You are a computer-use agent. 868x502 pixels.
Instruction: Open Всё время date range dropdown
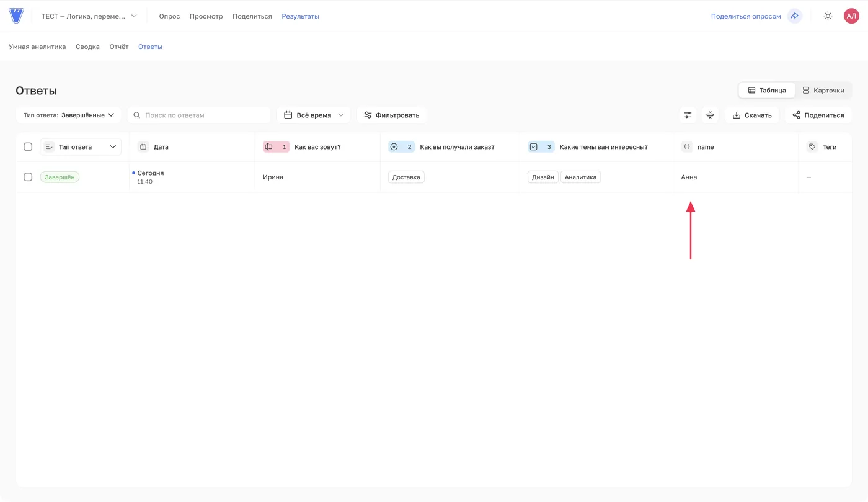[314, 115]
